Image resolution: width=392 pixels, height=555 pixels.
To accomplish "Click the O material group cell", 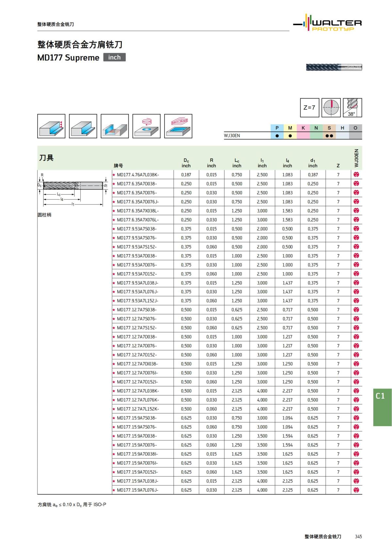I will 355,128.
